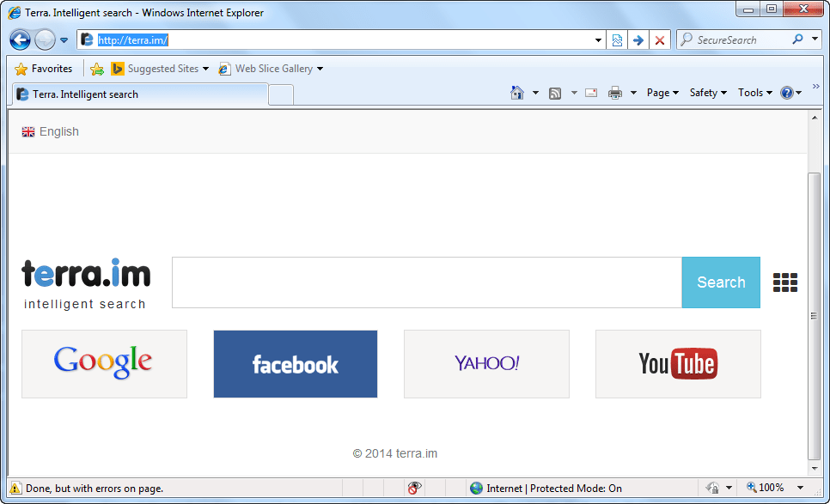Change language from English
This screenshot has height=504, width=830.
coord(51,131)
